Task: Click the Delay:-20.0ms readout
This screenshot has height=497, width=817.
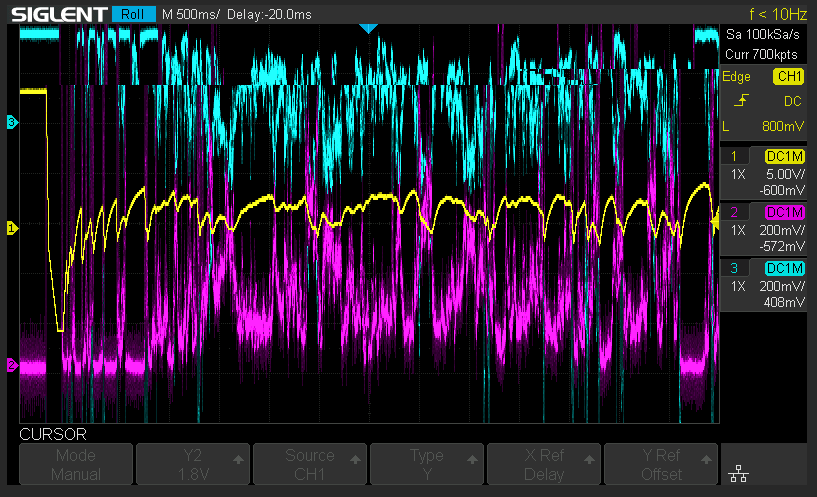Action: [269, 15]
